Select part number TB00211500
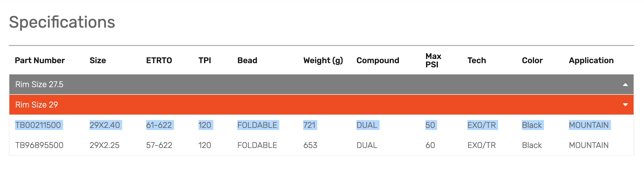644x178 pixels. tap(38, 125)
